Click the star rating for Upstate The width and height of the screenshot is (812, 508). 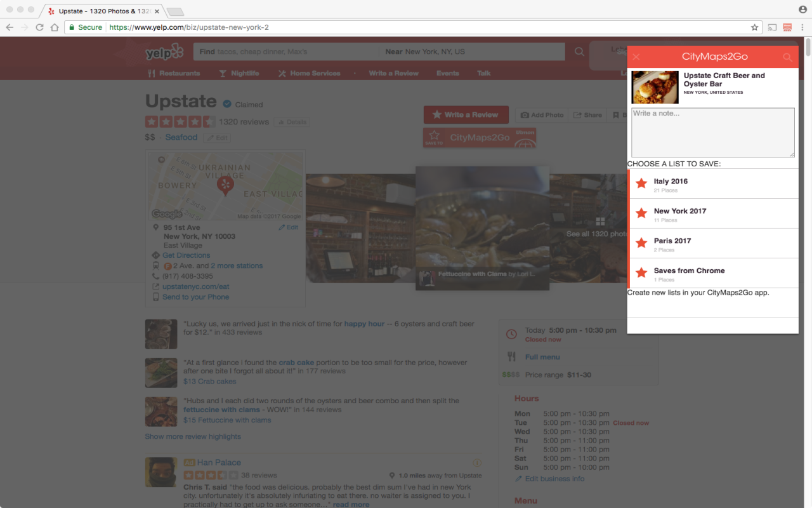coord(180,121)
